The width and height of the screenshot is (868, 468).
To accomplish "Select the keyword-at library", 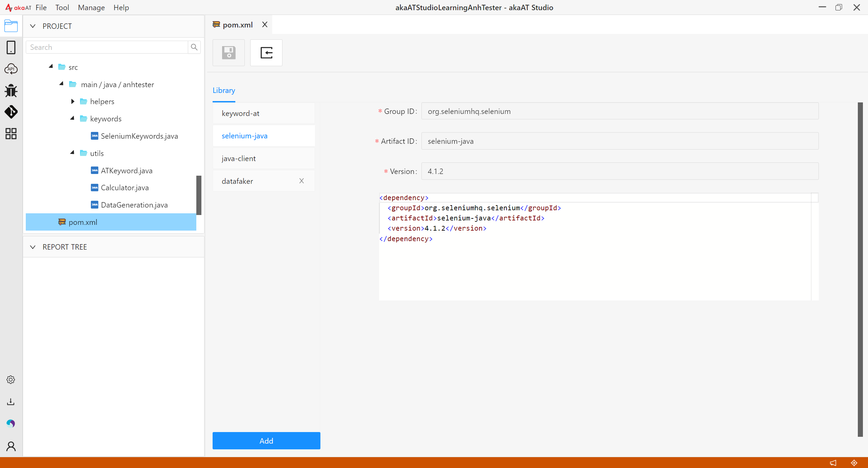I will (x=264, y=113).
